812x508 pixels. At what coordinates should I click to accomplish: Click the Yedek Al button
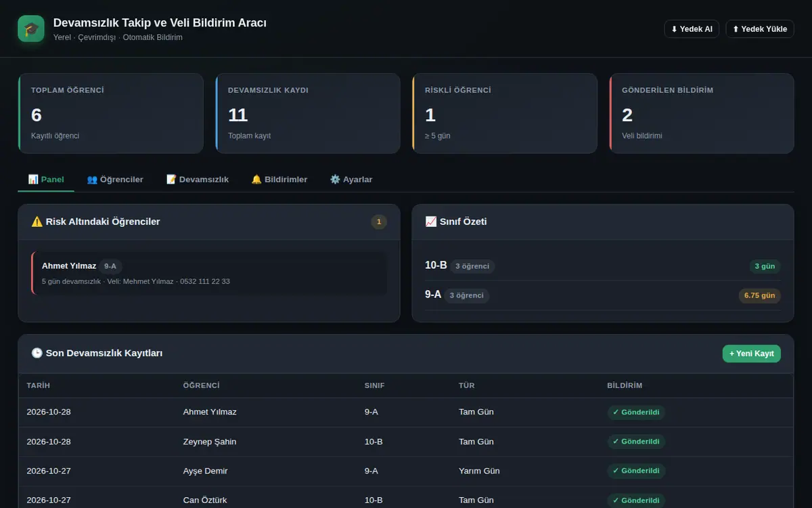click(x=692, y=29)
